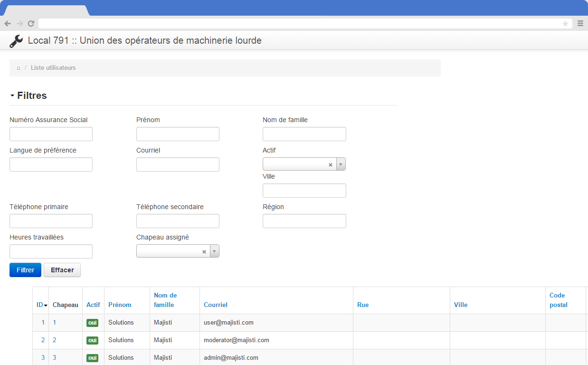This screenshot has height=365, width=588.
Task: Clear Chapeau assigné selection with x
Action: pyautogui.click(x=204, y=252)
